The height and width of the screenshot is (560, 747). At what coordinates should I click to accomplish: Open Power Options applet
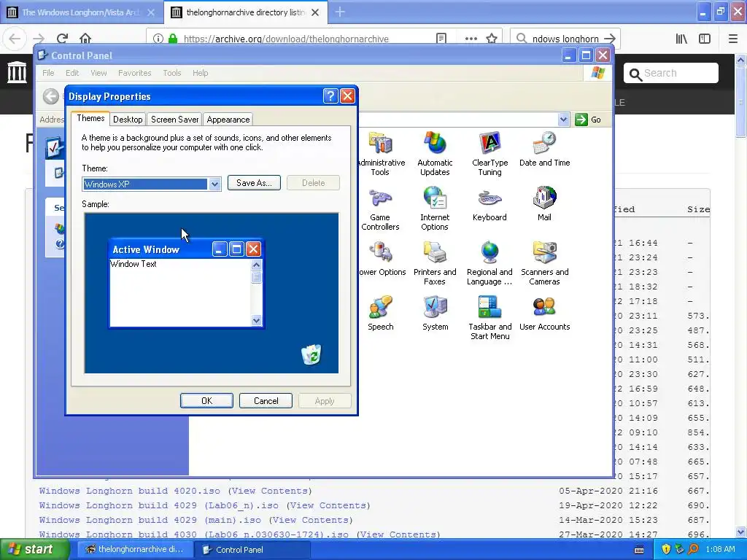tap(382, 258)
